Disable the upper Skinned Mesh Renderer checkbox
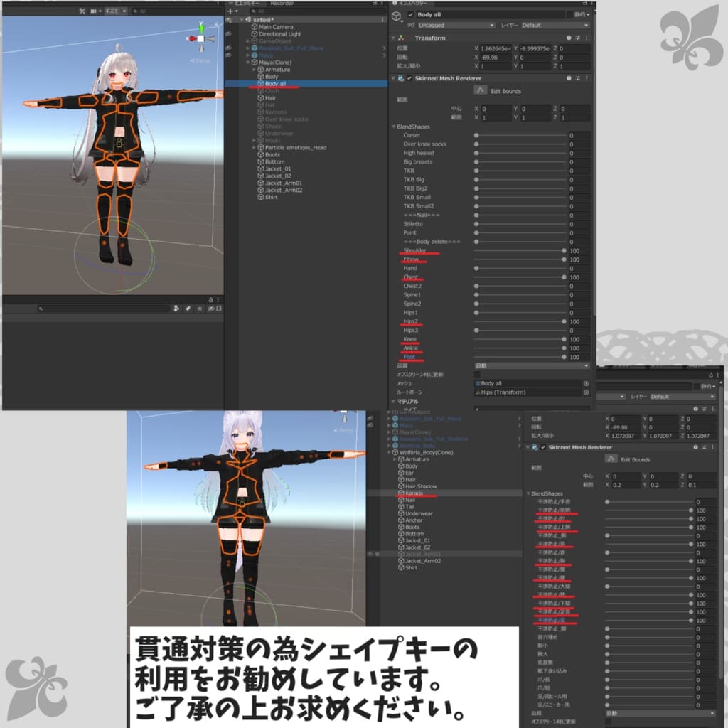This screenshot has height=728, width=728. click(409, 78)
